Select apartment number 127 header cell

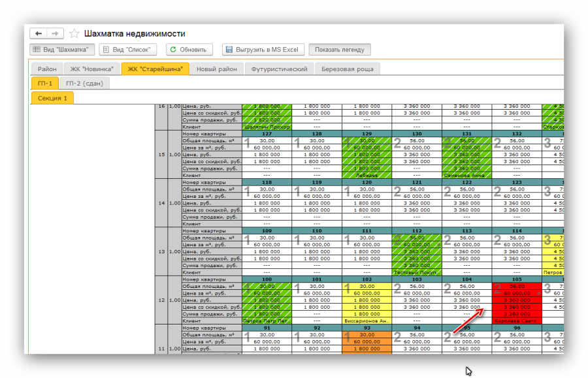266,133
